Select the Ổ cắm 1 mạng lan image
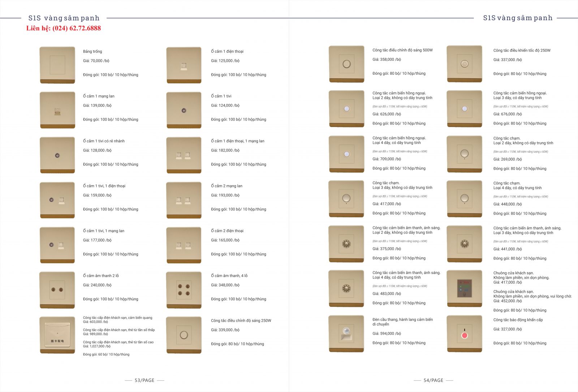Viewport: 578px width, 392px height. tap(57, 110)
